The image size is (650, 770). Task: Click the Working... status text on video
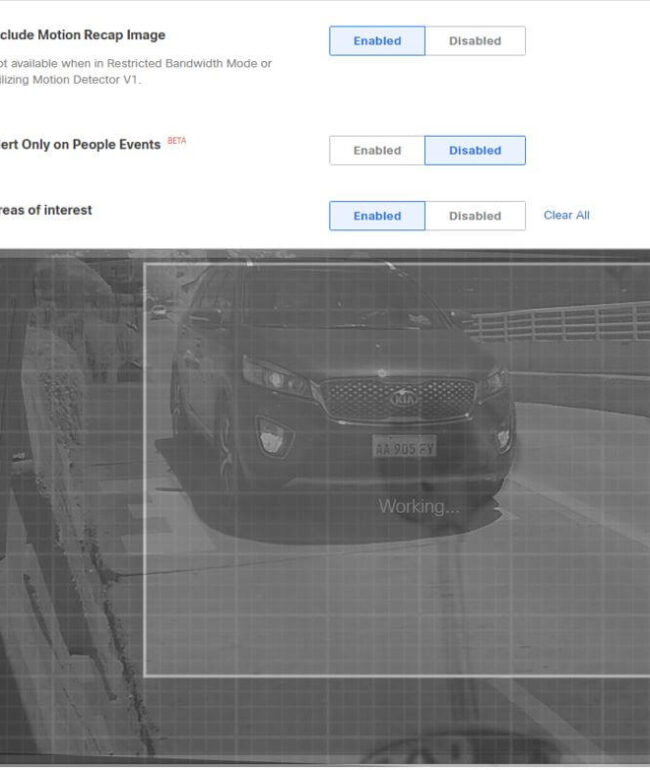[x=419, y=506]
